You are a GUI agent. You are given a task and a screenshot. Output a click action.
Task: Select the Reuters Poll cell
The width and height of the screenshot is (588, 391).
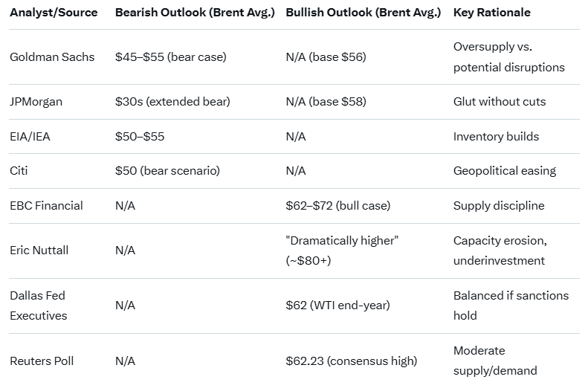coord(42,361)
